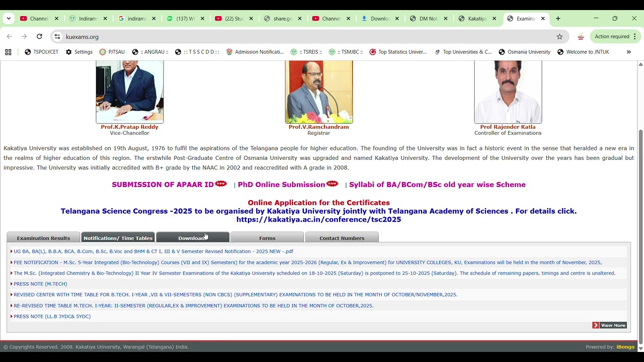Screen dimensions: 644x362
Task: Open Top Statistics Univer... bookmark
Action: tap(398, 52)
